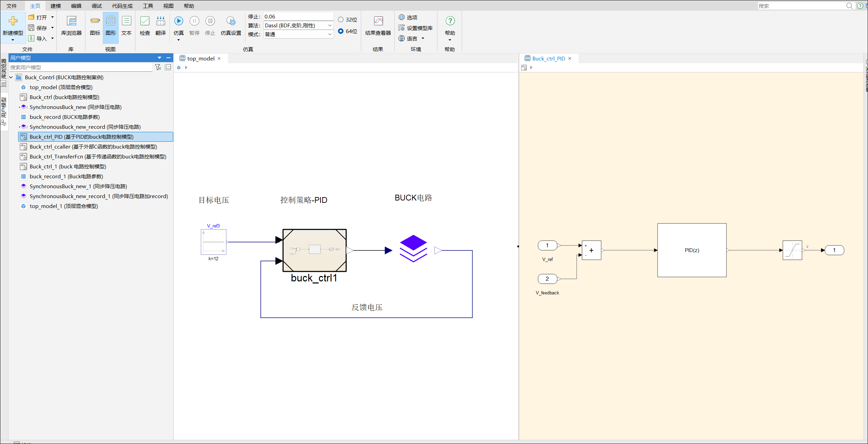Open the 代码生成 menu tab
The width and height of the screenshot is (868, 444).
coord(122,6)
